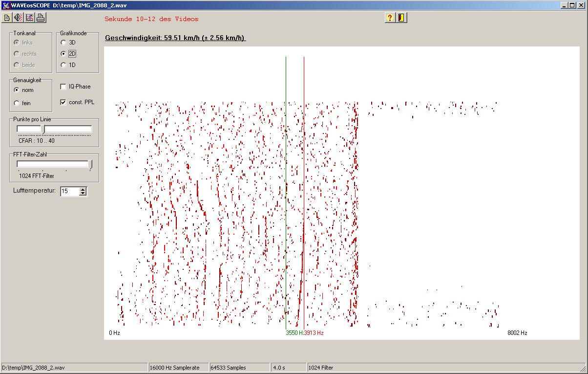Choose norm Genauigkeit

point(24,90)
